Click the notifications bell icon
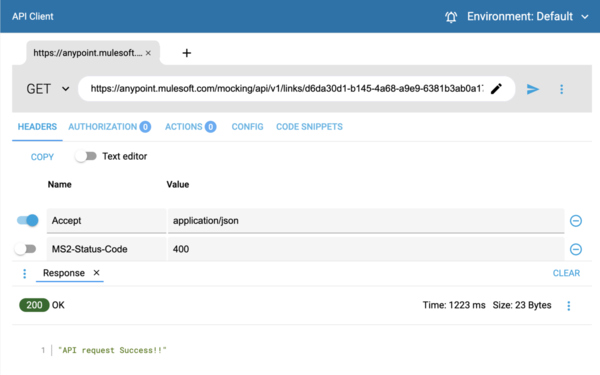Viewport: 600px width, 375px height. (451, 17)
